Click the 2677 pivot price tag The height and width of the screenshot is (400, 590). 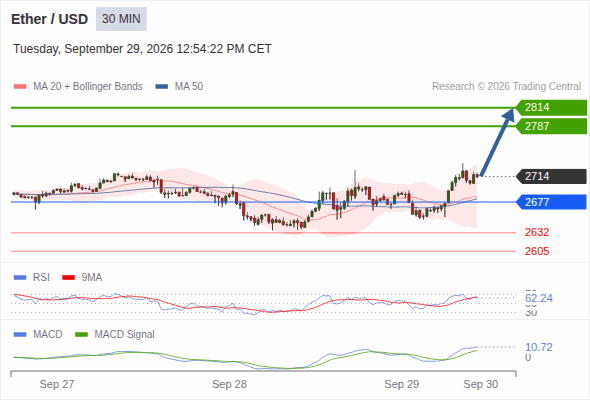pyautogui.click(x=551, y=202)
